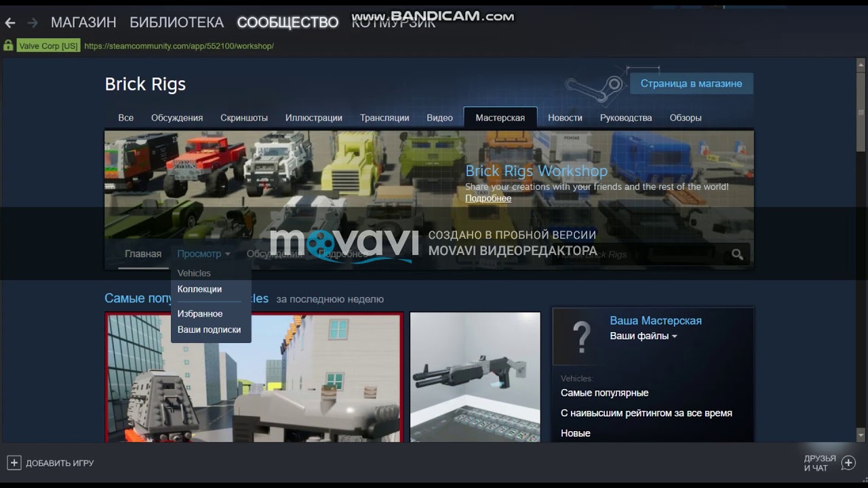Click the green padlock security icon
The height and width of the screenshot is (488, 868).
[x=8, y=45]
